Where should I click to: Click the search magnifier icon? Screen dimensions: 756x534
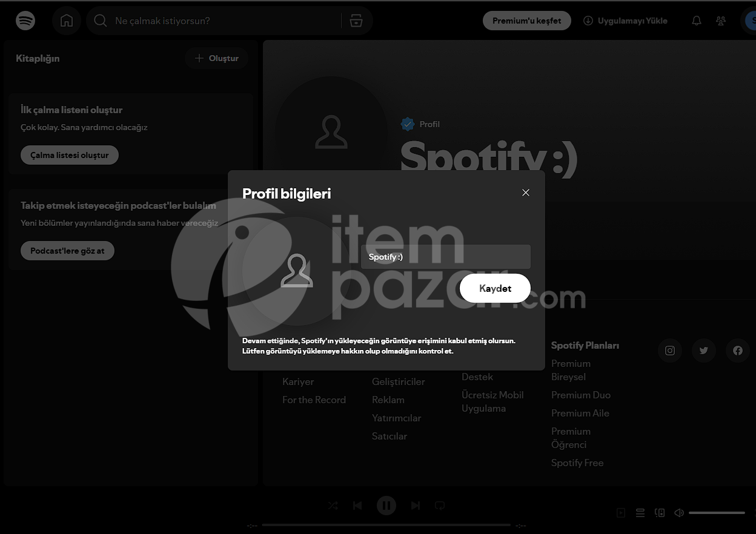point(101,21)
